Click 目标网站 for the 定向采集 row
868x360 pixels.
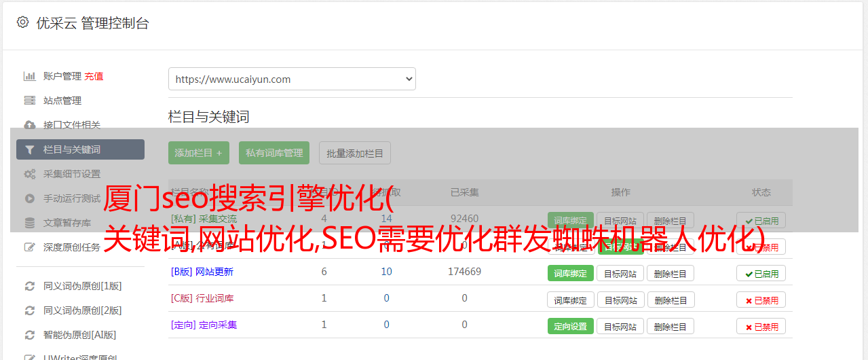coord(620,326)
